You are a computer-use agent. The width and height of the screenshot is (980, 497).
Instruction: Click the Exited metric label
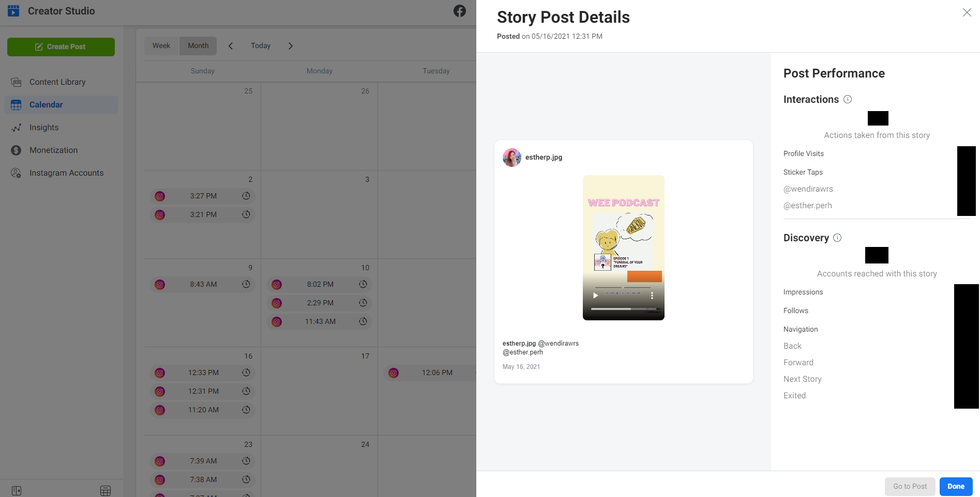pyautogui.click(x=794, y=396)
